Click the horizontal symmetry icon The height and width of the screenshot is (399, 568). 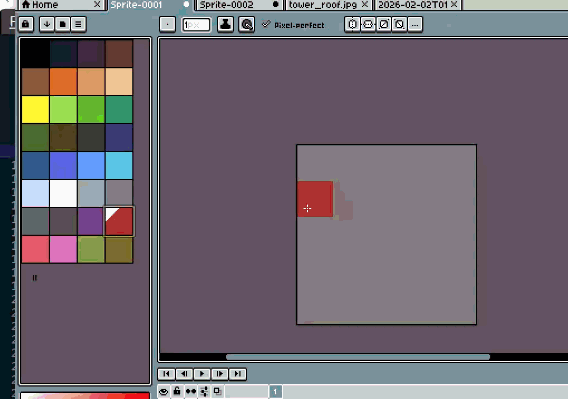[x=352, y=24]
